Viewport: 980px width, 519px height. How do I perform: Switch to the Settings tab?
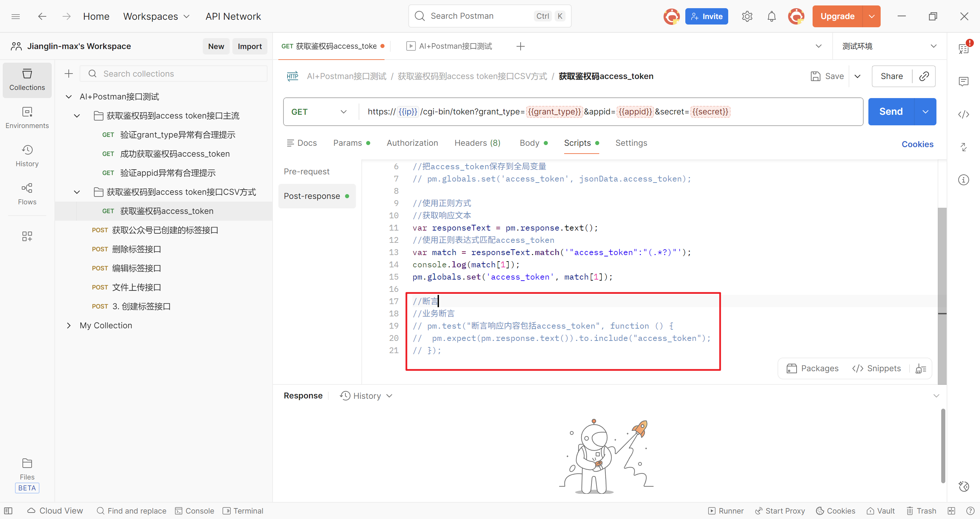[631, 143]
